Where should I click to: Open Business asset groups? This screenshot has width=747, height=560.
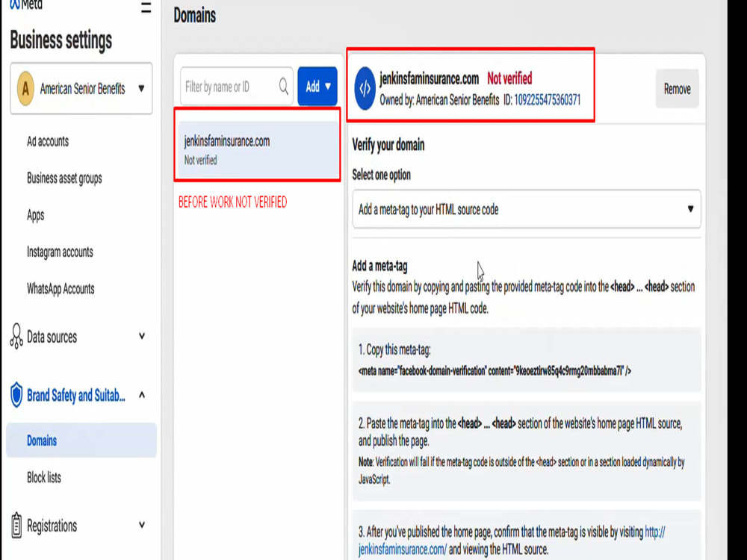[x=64, y=178]
